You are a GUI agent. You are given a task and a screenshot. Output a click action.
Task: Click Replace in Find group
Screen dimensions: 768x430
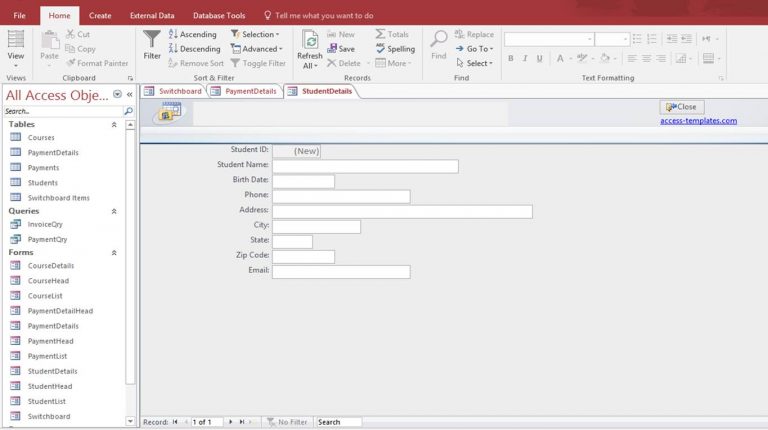click(474, 34)
